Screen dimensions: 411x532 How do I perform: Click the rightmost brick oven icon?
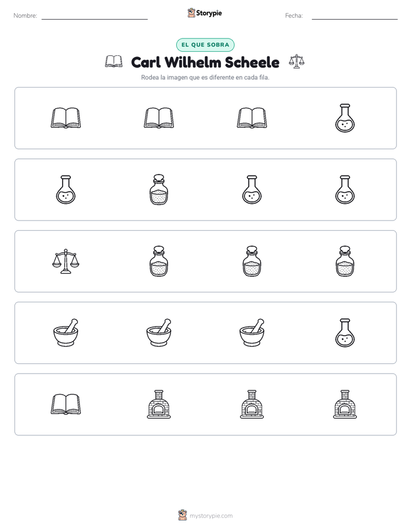[345, 404]
